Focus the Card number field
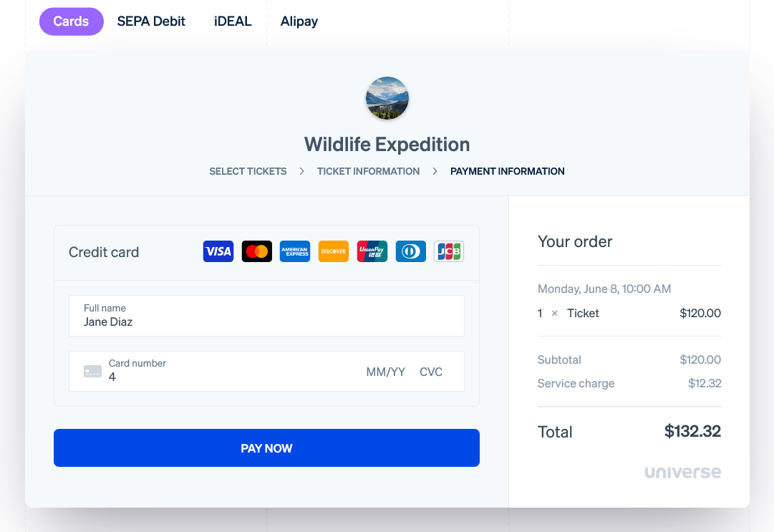This screenshot has height=532, width=774. point(229,372)
